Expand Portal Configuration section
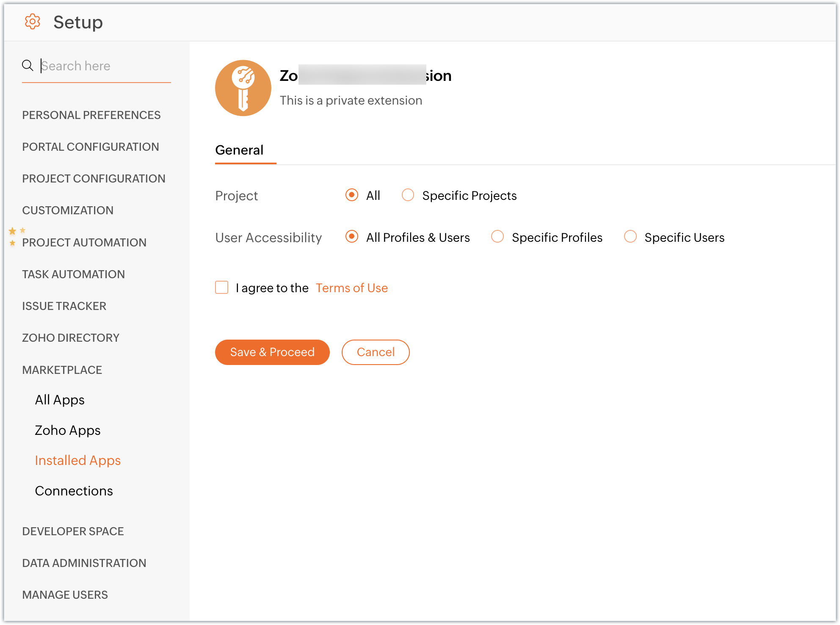This screenshot has width=840, height=625. [x=91, y=147]
